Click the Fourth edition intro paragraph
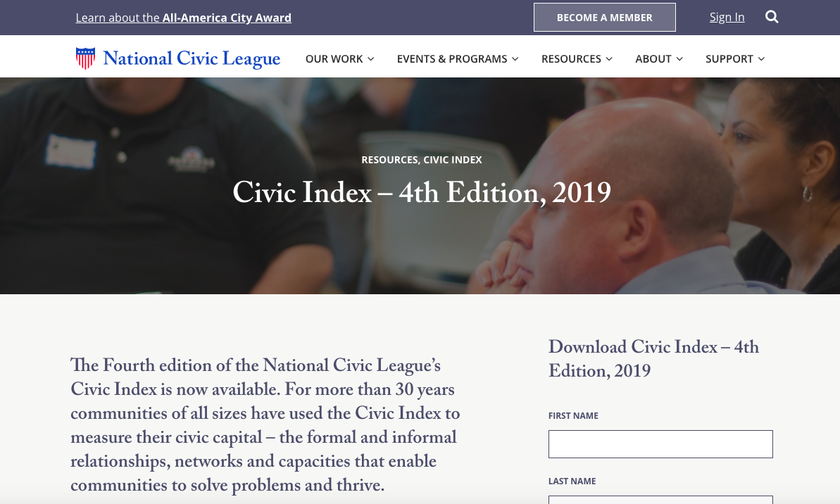 click(265, 424)
